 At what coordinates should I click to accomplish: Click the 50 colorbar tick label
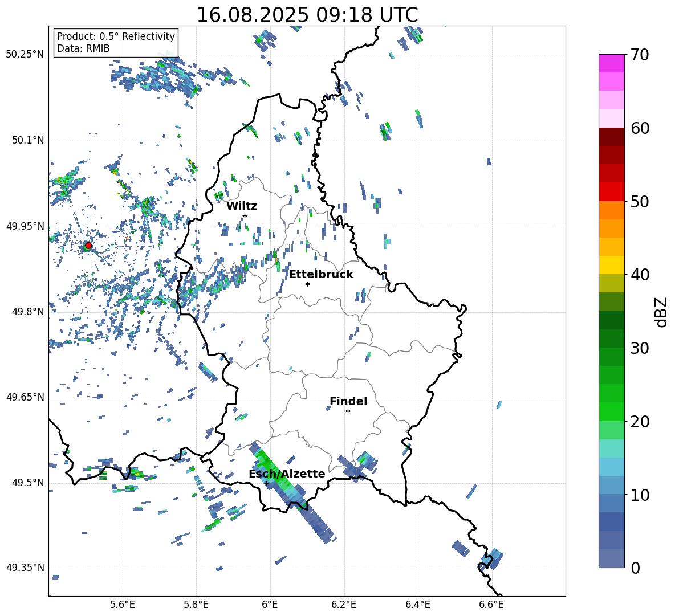[640, 201]
